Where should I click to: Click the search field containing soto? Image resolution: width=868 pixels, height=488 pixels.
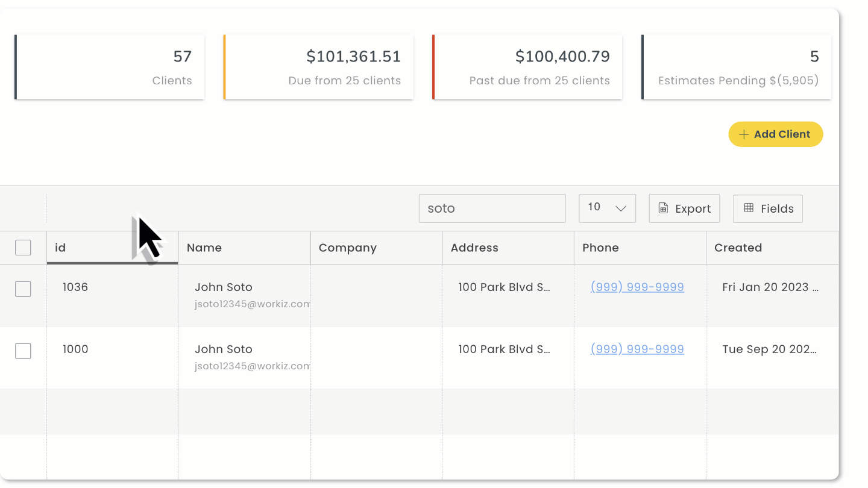[492, 208]
